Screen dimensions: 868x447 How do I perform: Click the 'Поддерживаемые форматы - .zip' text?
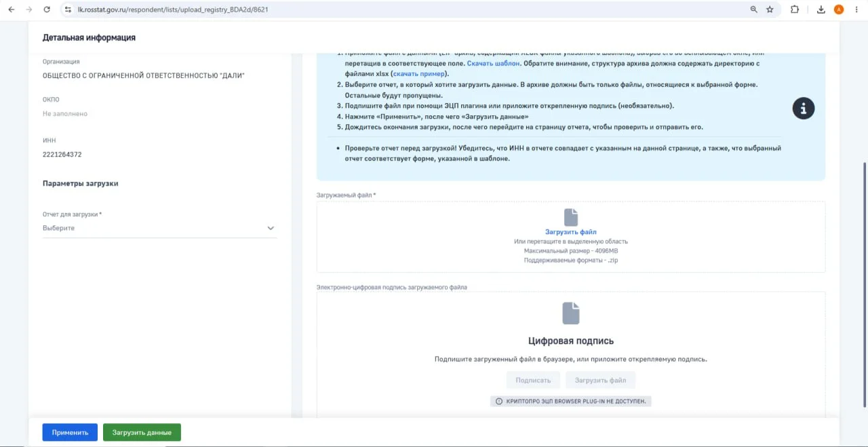[571, 260]
